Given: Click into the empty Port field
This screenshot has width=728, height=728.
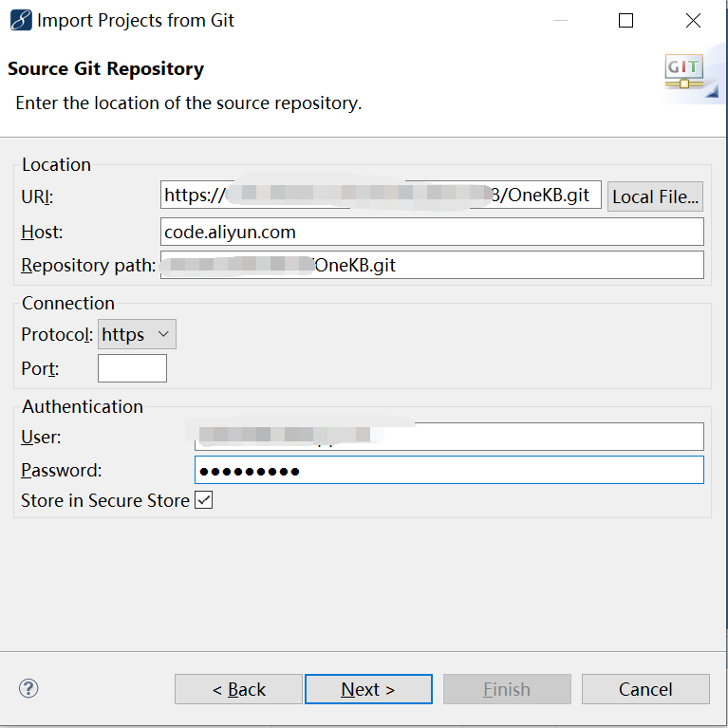Looking at the screenshot, I should tap(132, 368).
